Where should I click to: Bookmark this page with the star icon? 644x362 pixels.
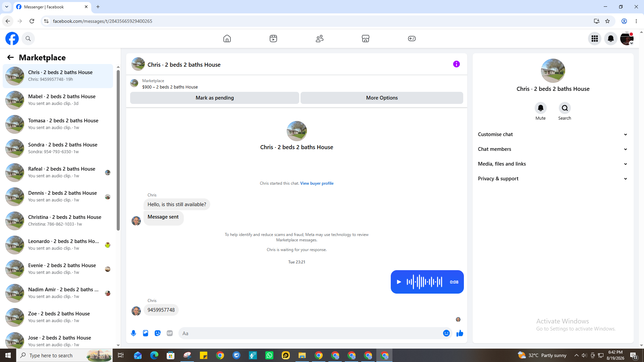(607, 21)
